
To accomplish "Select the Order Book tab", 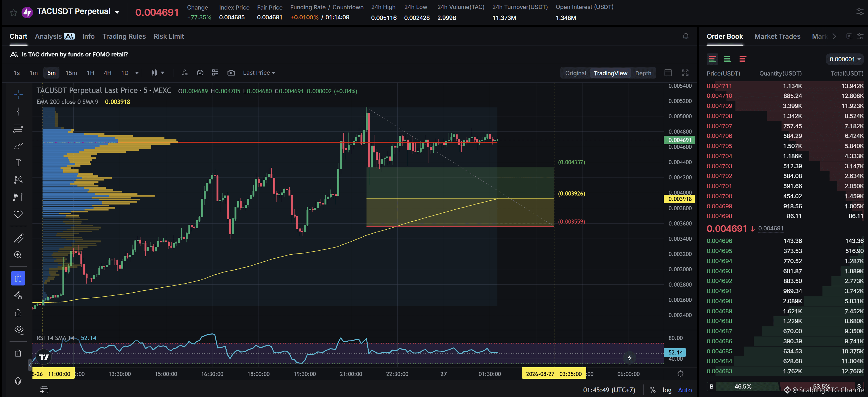I will pos(725,36).
